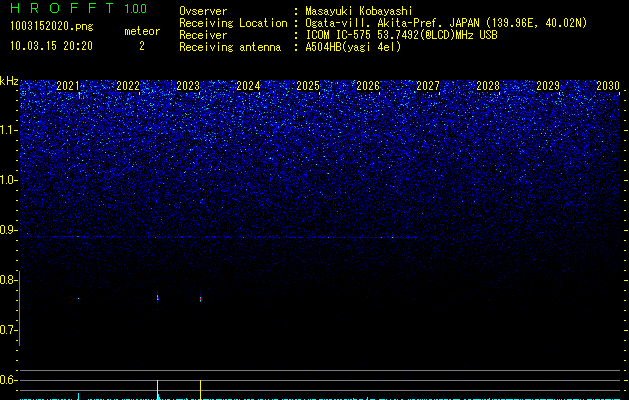629x400 pixels.
Task: Click the 2030 time marker
Action: point(608,86)
